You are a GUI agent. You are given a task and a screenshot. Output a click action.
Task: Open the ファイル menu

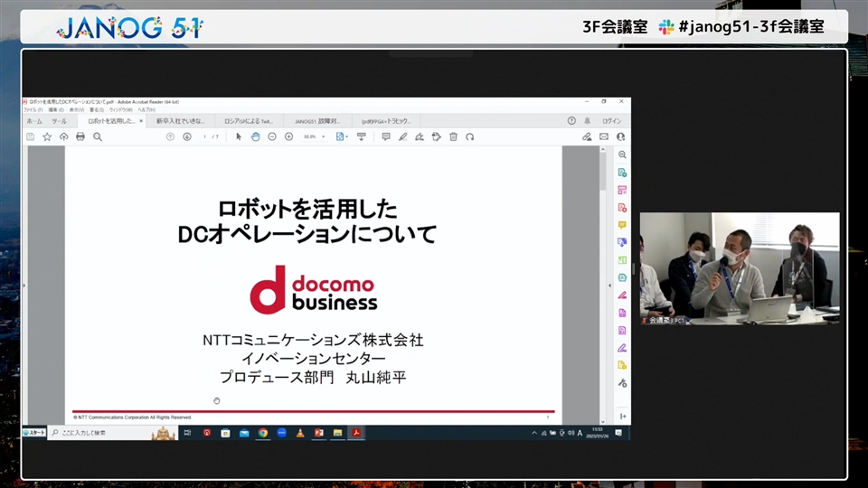[x=29, y=109]
